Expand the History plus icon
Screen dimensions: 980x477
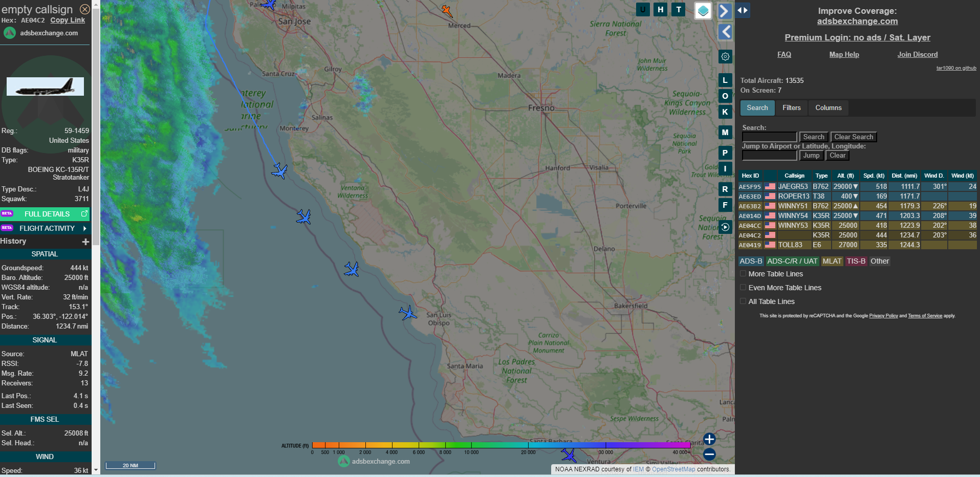(x=85, y=242)
